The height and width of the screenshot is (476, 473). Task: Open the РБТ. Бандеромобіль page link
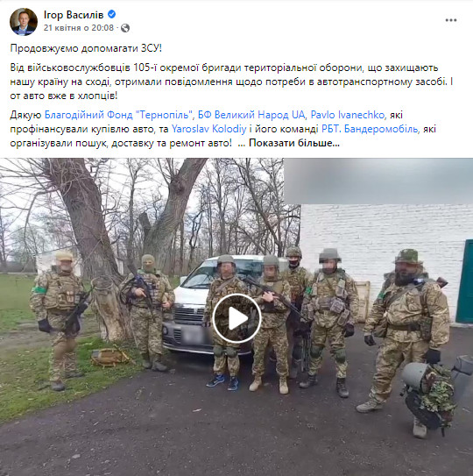370,129
